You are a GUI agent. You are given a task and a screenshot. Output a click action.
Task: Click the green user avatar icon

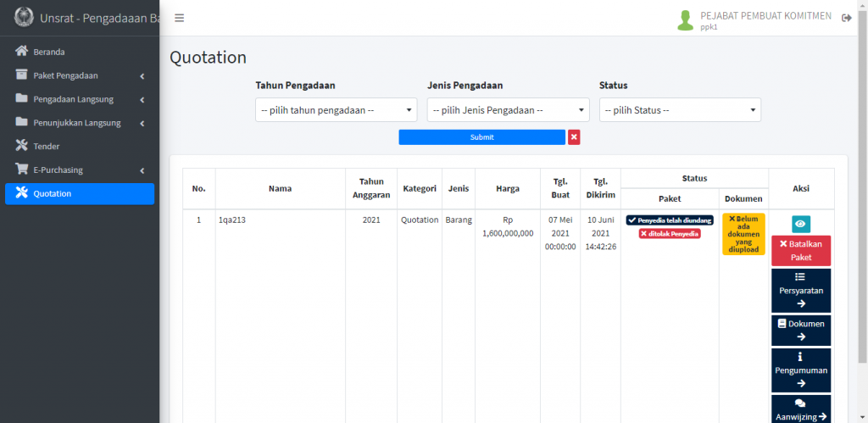click(x=685, y=20)
